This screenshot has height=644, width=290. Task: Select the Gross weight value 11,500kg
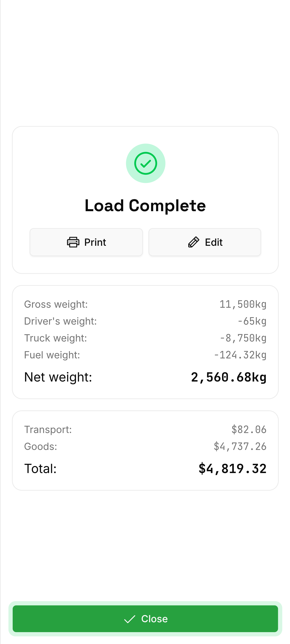[x=243, y=304]
